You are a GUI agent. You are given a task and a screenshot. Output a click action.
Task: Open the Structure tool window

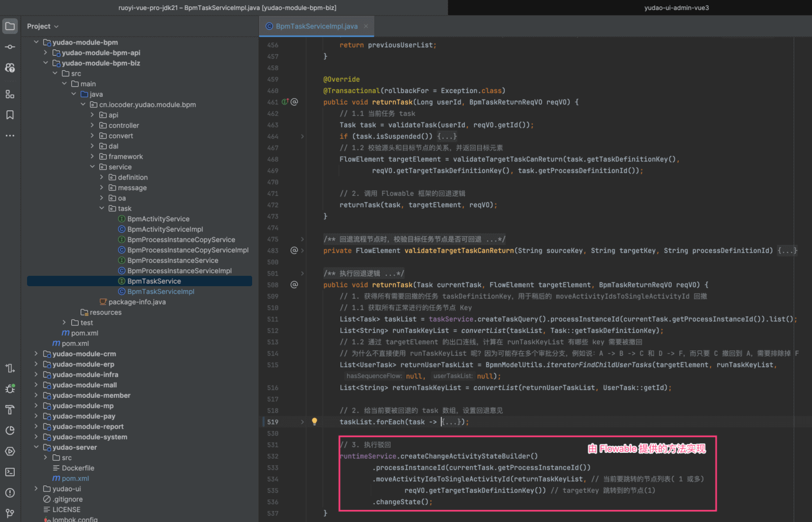pos(10,94)
